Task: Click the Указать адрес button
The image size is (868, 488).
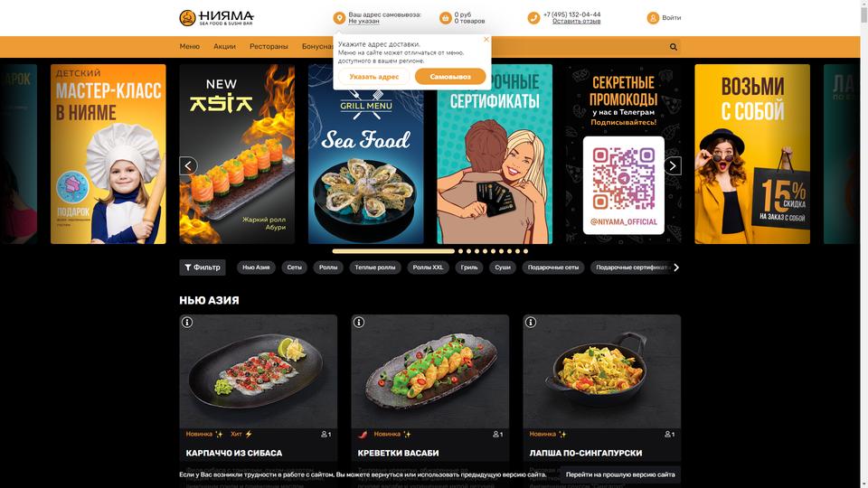Action: pos(373,76)
